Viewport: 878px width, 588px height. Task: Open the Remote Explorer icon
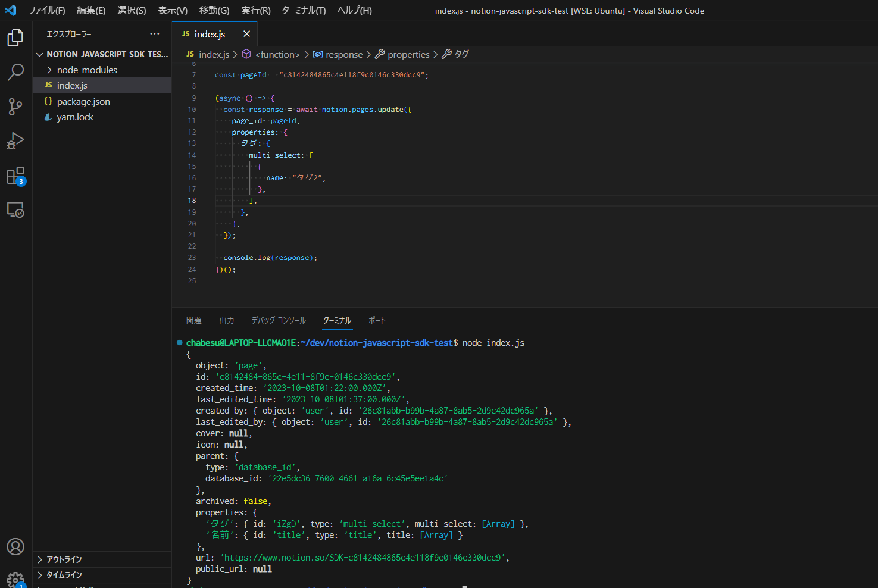15,210
